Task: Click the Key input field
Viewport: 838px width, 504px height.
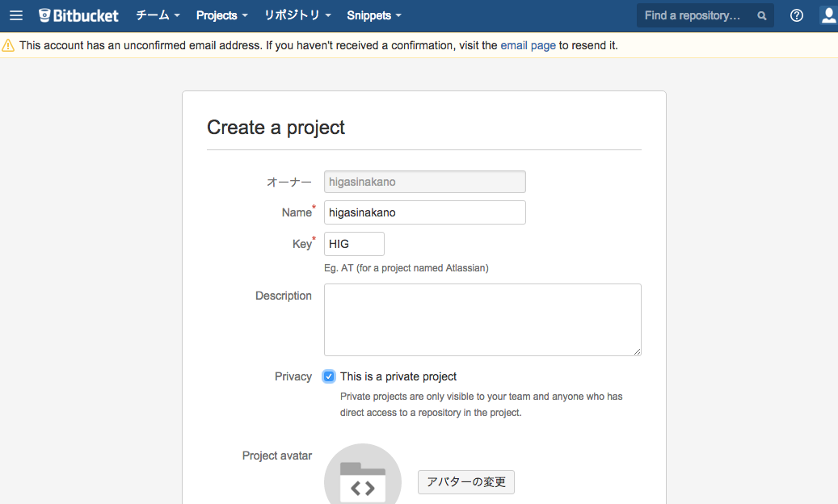Action: point(353,243)
